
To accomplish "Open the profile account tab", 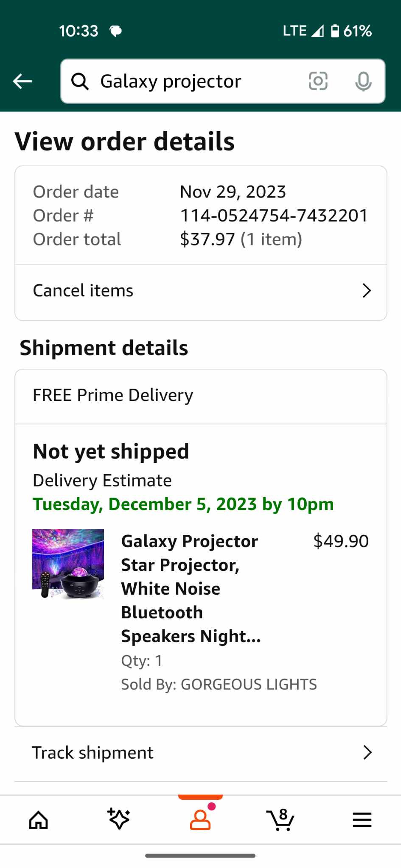I will [x=200, y=819].
